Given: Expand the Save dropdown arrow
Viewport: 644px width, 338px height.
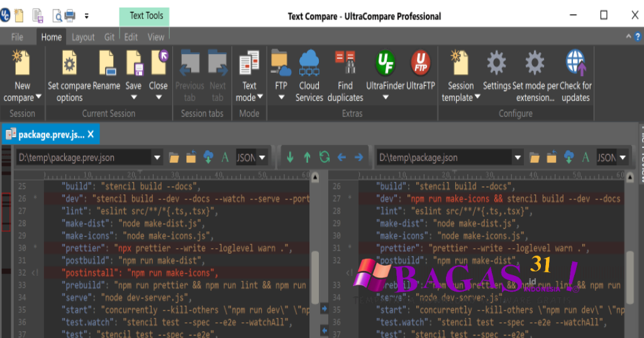Looking at the screenshot, I should pos(133,97).
